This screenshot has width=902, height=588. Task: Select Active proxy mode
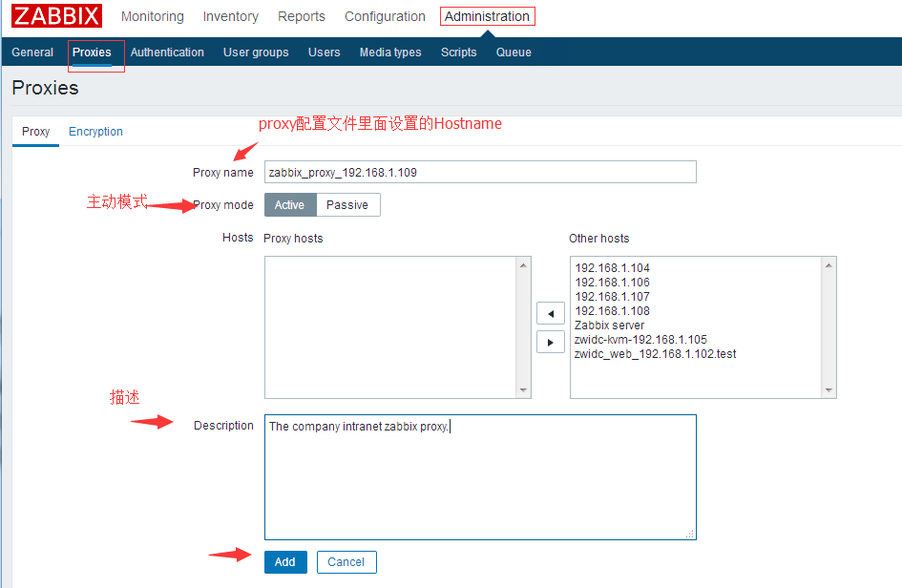(289, 205)
